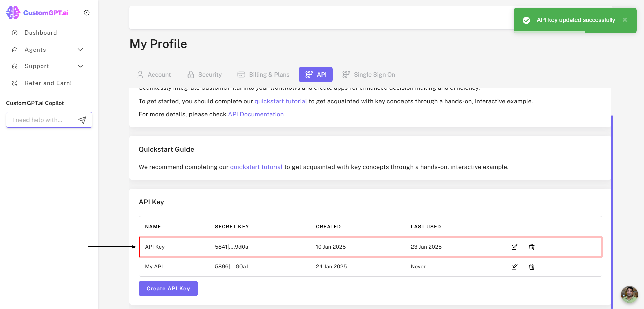Expand the Agents menu chevron

click(x=80, y=50)
